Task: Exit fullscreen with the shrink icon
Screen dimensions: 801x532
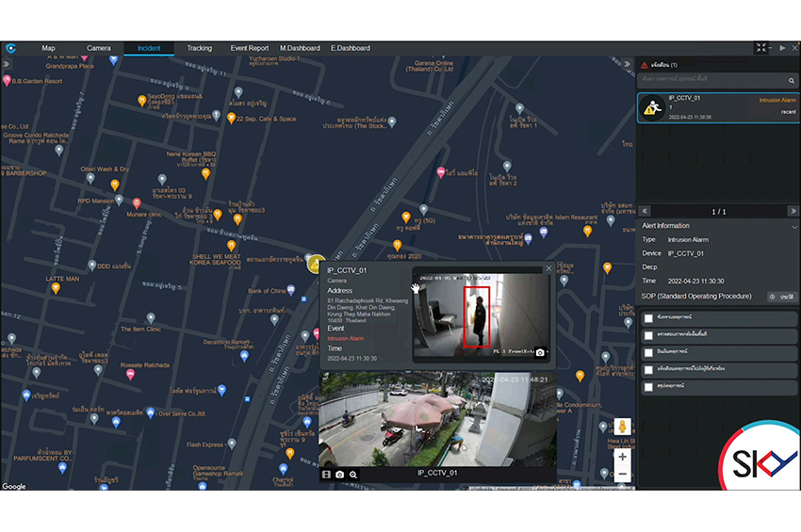Action: [x=761, y=48]
